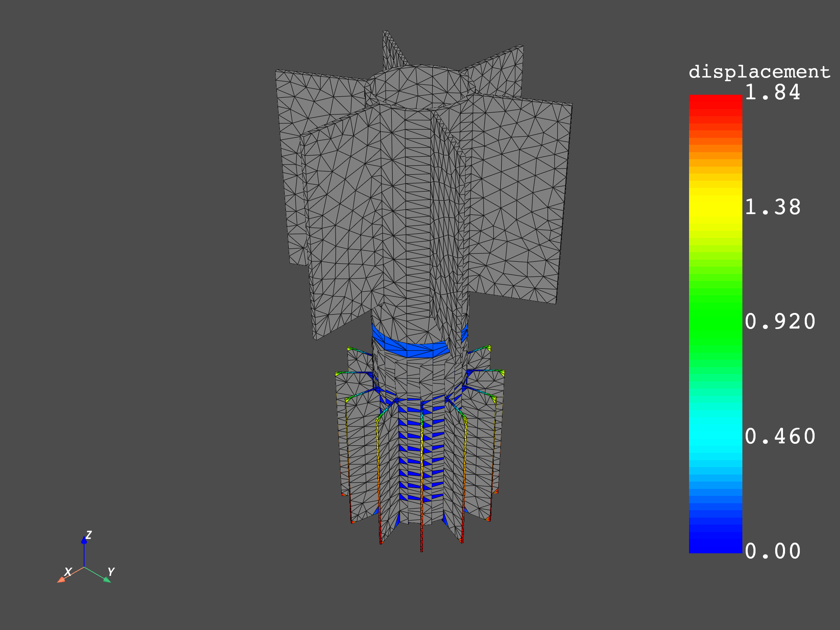The height and width of the screenshot is (630, 840).
Task: Click the 1.84 maximum scale value
Action: [x=772, y=92]
